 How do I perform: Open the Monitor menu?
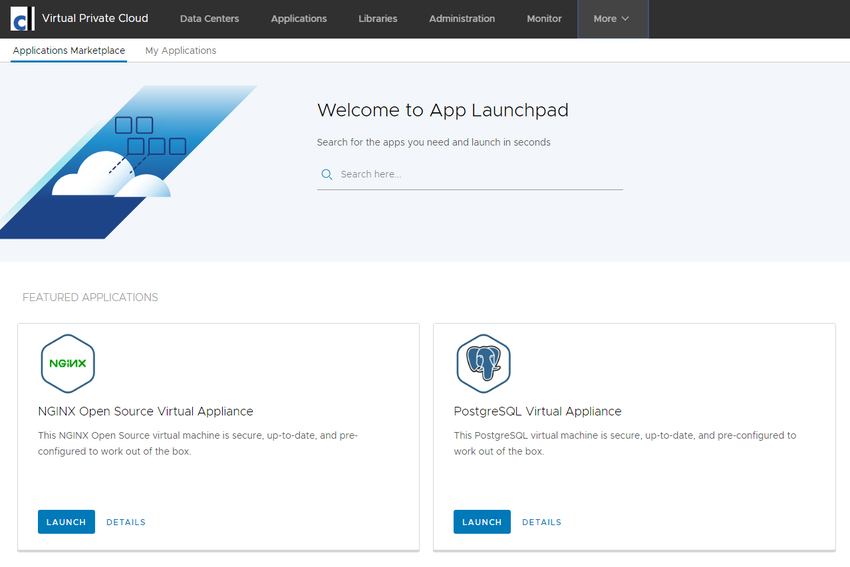pos(544,19)
